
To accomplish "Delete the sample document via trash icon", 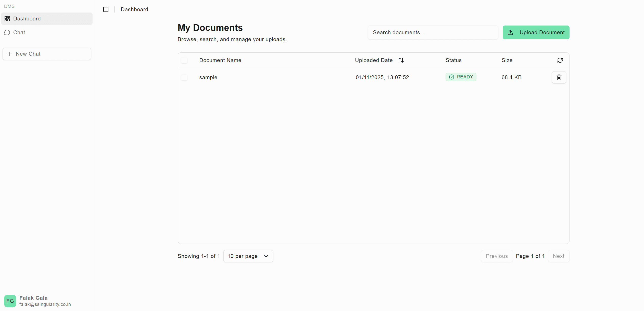I will click(559, 77).
